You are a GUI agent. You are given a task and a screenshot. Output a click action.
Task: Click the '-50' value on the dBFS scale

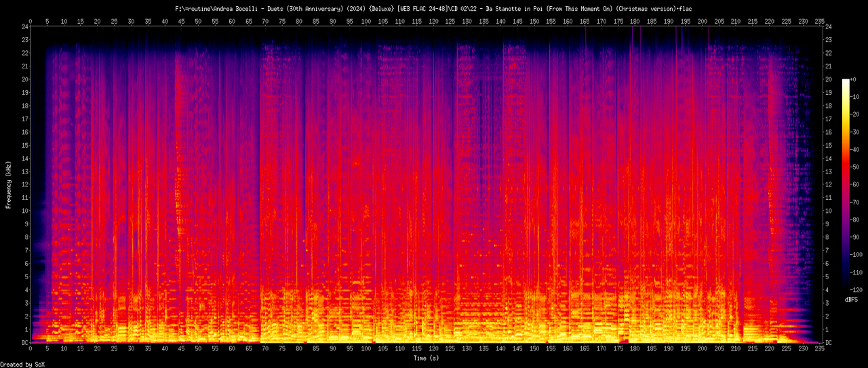(855, 167)
